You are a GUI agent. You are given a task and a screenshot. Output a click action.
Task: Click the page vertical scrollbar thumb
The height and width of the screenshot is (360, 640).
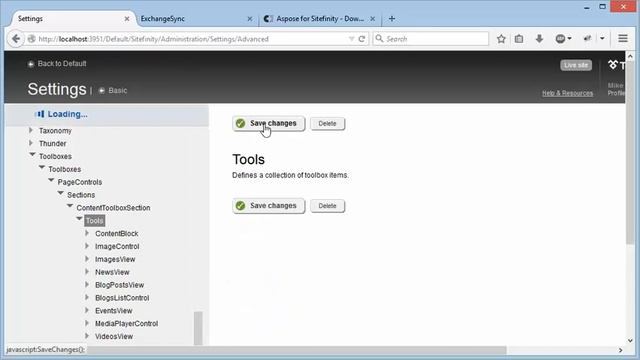pyautogui.click(x=630, y=153)
